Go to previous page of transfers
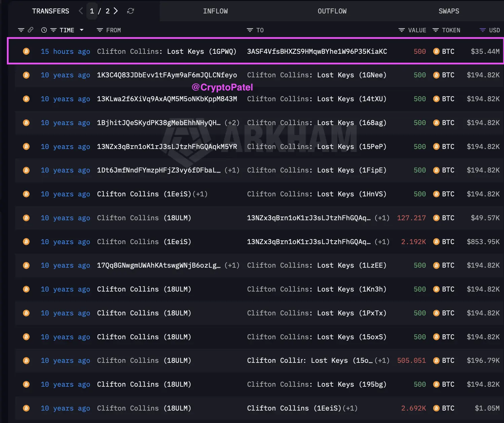The image size is (504, 423). click(x=81, y=11)
